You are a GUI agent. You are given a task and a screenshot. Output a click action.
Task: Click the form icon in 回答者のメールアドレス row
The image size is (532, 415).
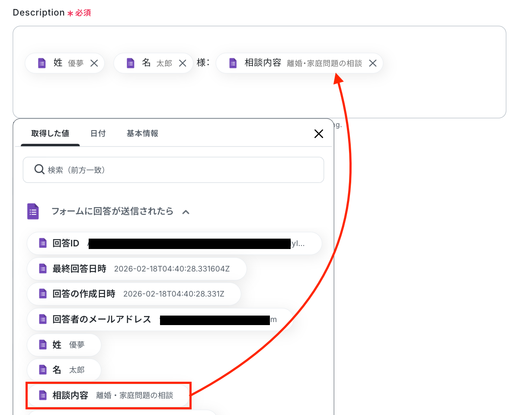pos(42,319)
